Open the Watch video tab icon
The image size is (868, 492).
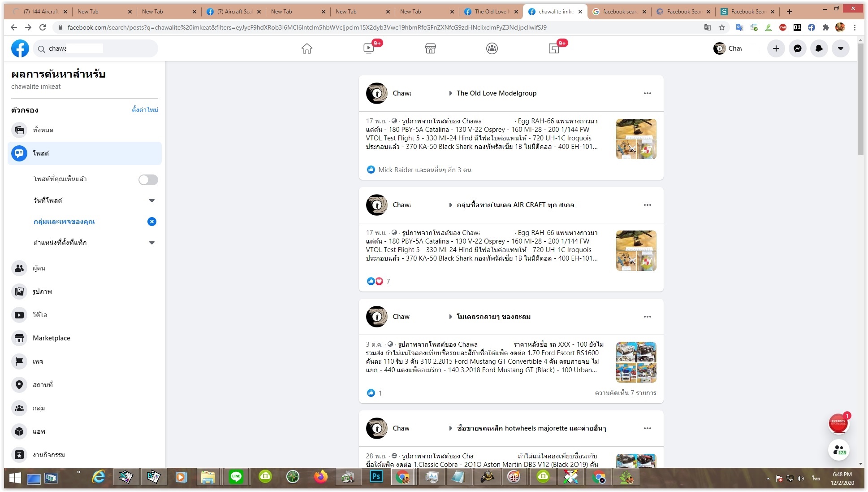point(369,48)
